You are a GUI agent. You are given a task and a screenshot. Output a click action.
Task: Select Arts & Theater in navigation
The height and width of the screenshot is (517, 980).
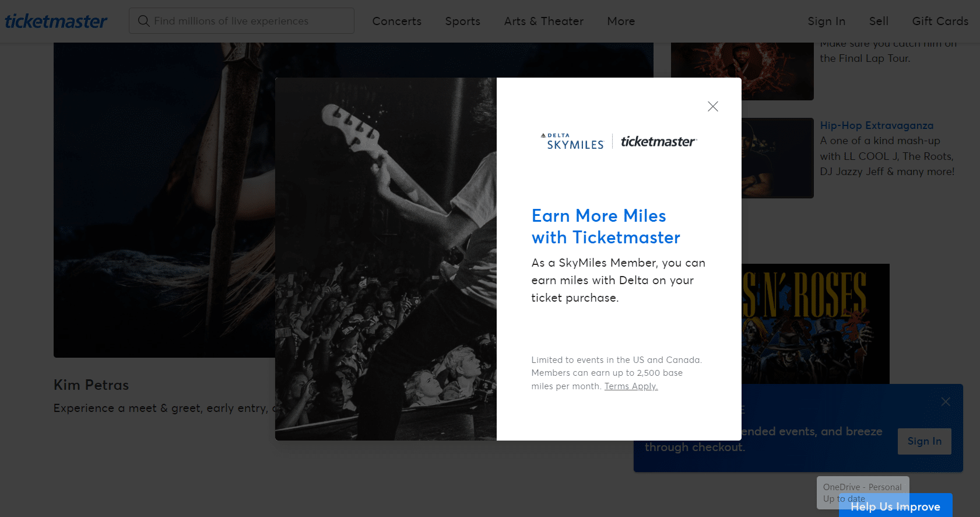coord(543,21)
